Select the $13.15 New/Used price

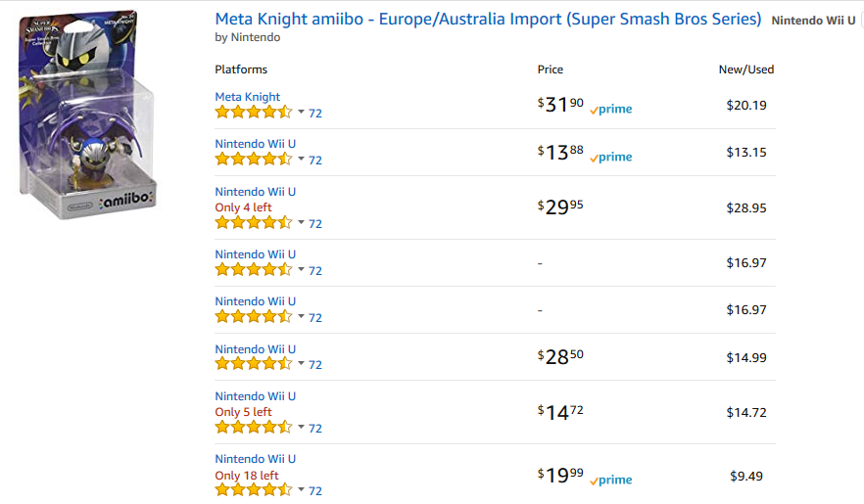pos(746,153)
